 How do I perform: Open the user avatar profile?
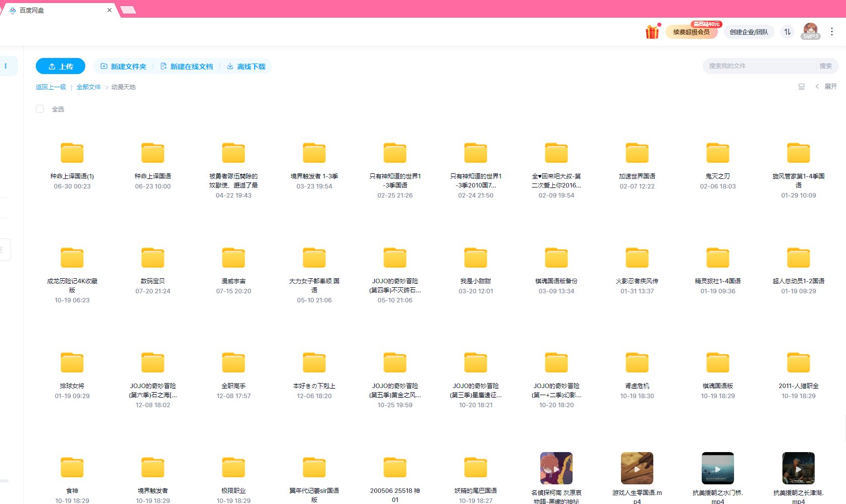(x=811, y=31)
